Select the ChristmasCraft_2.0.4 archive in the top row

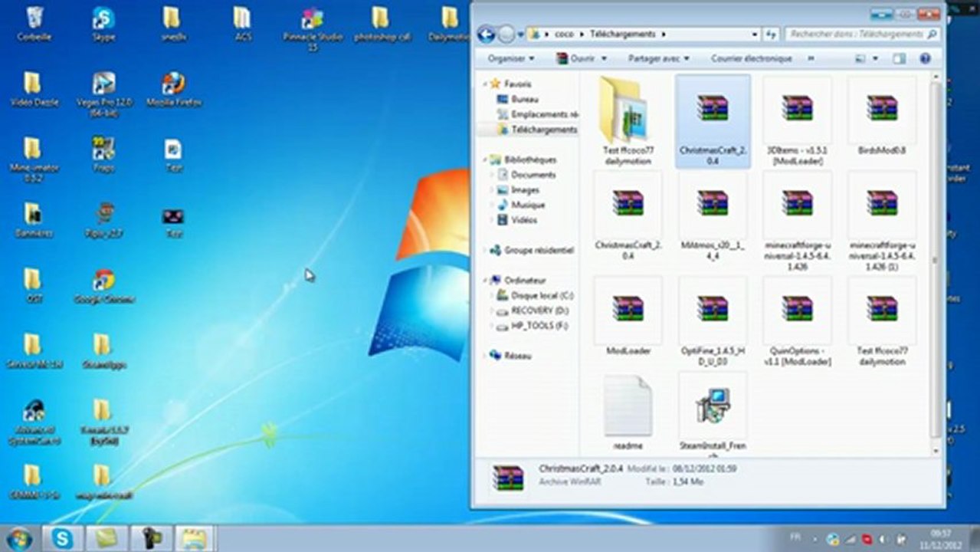(712, 122)
